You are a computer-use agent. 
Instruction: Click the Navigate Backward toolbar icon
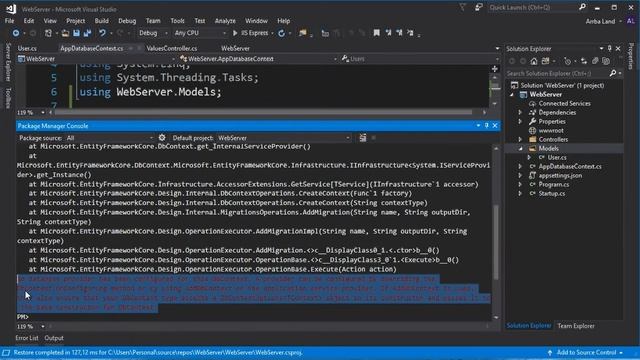tap(16, 33)
